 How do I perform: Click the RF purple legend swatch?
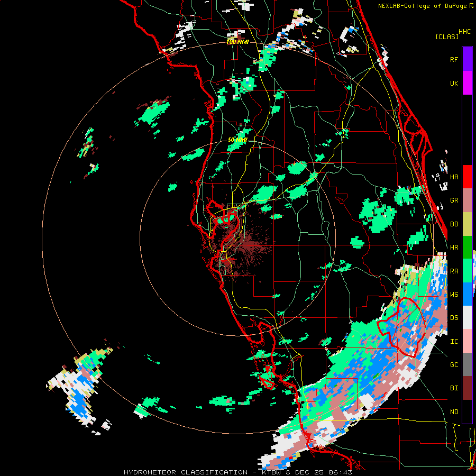[x=467, y=59]
